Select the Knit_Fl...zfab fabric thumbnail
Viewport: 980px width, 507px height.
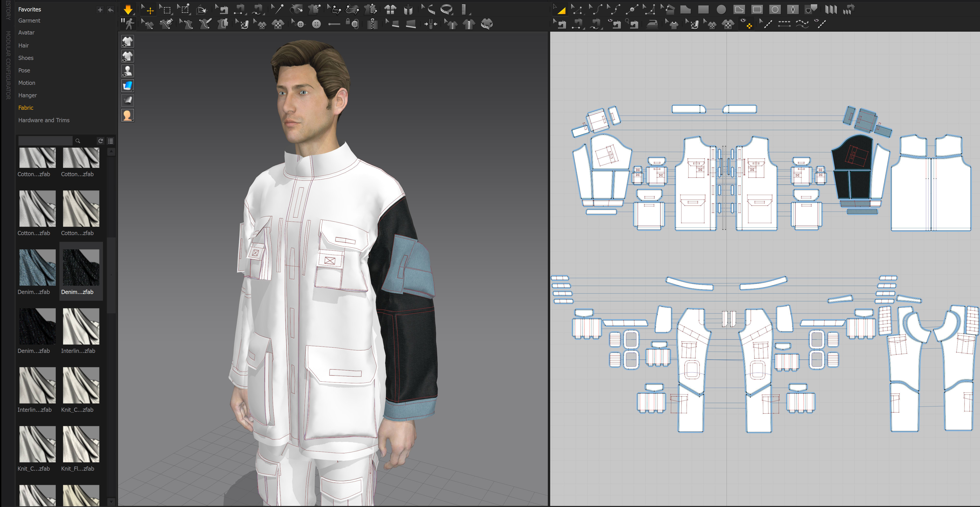[x=81, y=444]
